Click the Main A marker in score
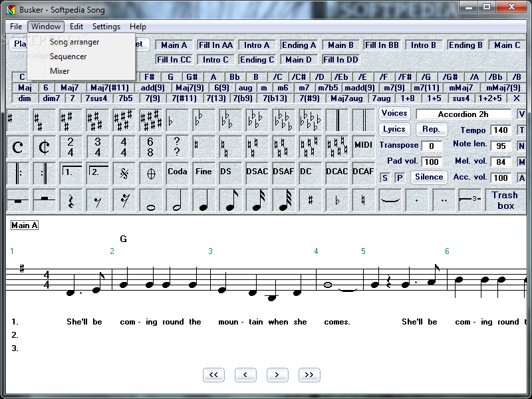Screen dimensions: 532x399 [25, 225]
